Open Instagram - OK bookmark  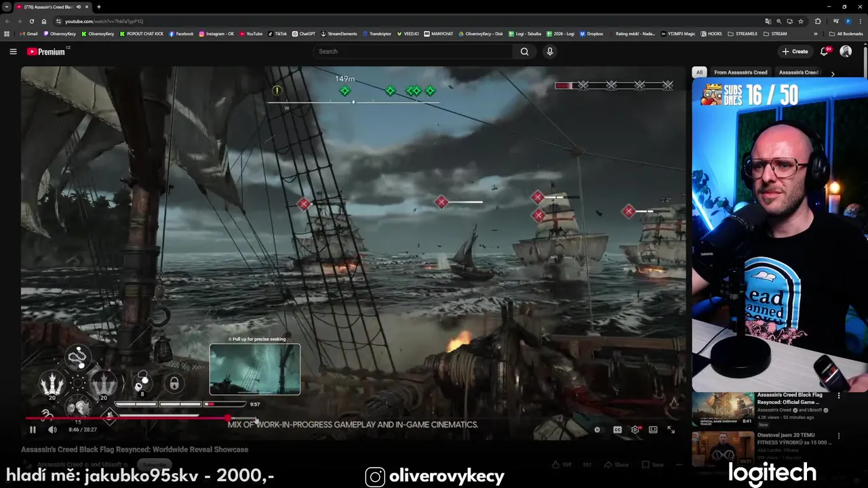coord(216,33)
